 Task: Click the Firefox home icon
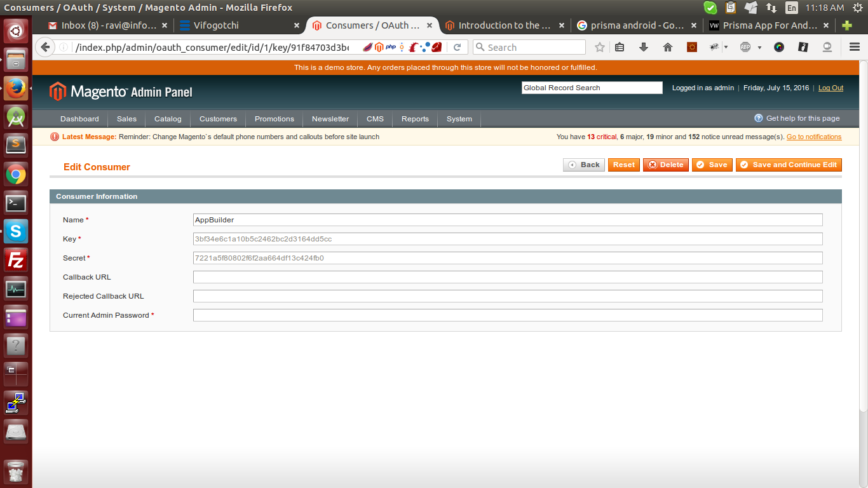click(667, 47)
